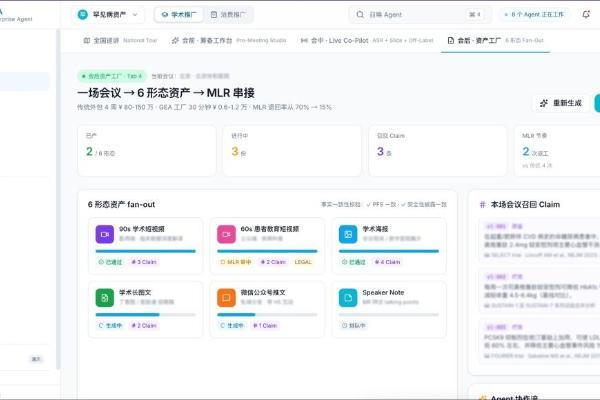Screen dimensions: 600x400
Task: Click the sparkle icon on 筹备工作台 tab
Action: click(175, 40)
